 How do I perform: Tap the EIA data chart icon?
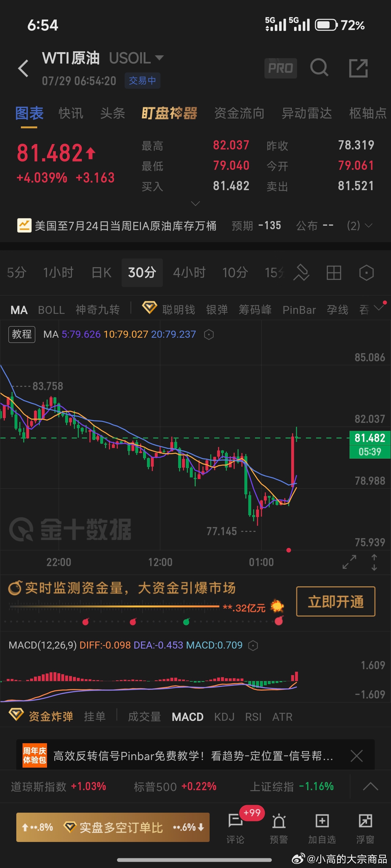click(x=24, y=225)
